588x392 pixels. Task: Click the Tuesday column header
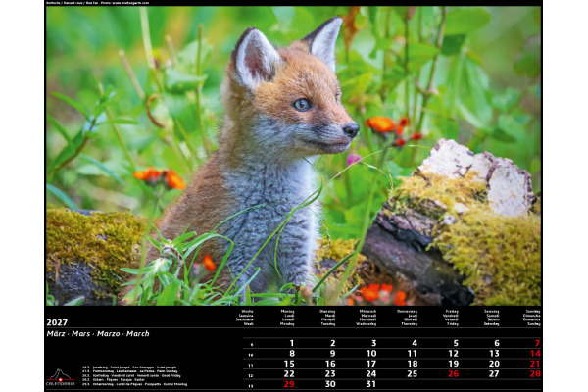coord(327,318)
